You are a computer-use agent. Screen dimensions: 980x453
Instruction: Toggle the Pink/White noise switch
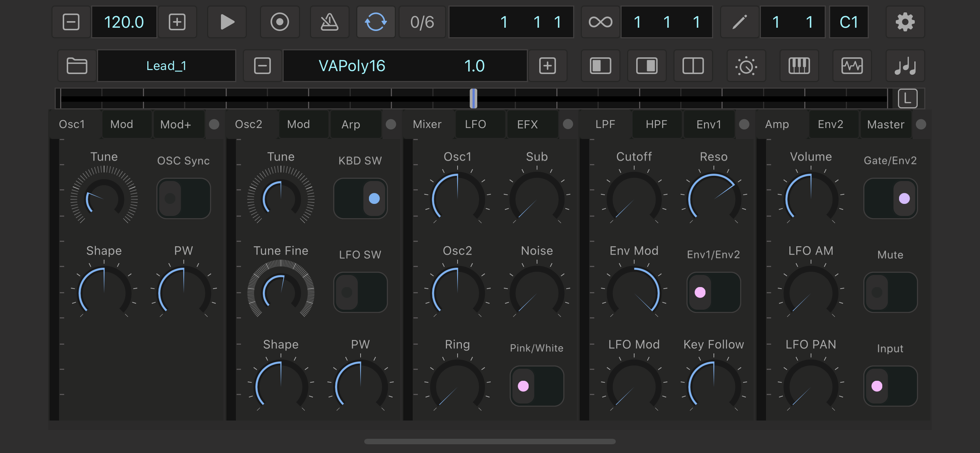coord(537,386)
